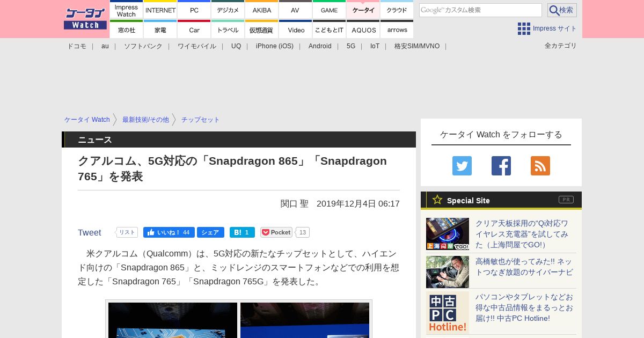Screen dimensions: 644x338
Task: Open the RSS feed icon
Action: [x=540, y=166]
